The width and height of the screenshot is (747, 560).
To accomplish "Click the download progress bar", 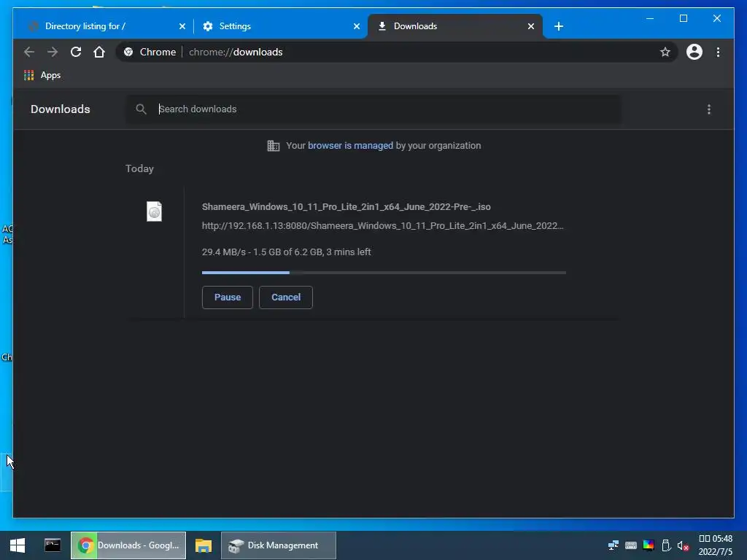I will (384, 273).
